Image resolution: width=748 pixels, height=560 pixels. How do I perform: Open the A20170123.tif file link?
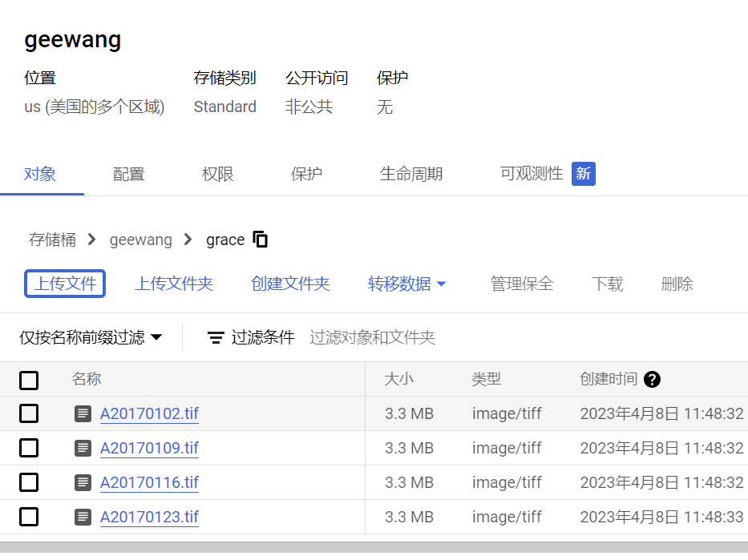click(149, 517)
